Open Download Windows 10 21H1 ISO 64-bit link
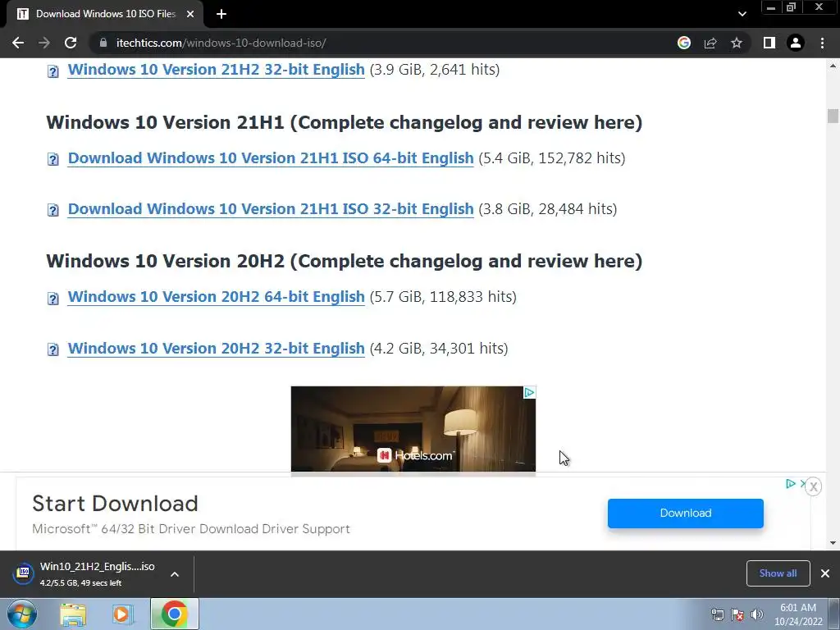Viewport: 840px width, 630px height. [x=271, y=158]
